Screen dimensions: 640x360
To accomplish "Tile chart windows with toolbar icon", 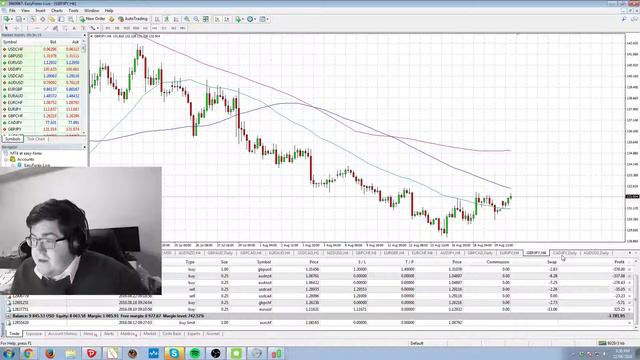I will coord(206,19).
